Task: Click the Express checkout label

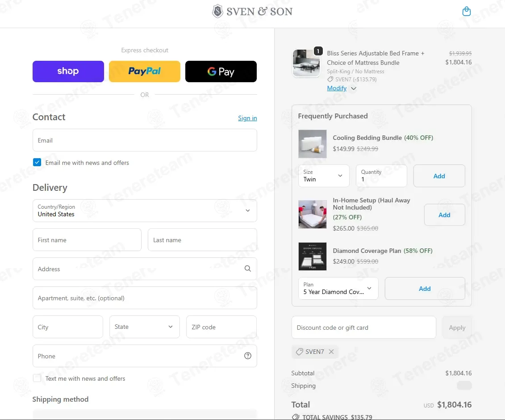Action: (x=145, y=50)
